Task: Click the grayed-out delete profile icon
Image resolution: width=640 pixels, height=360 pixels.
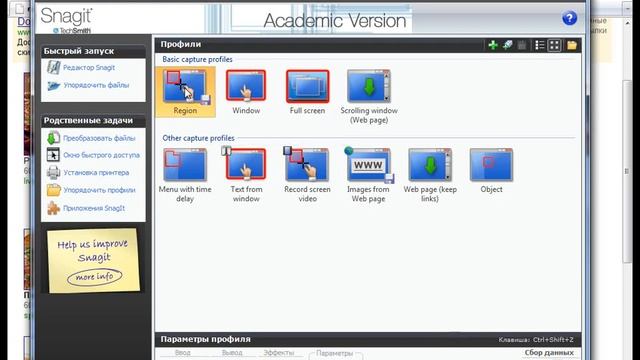Action: tap(522, 45)
